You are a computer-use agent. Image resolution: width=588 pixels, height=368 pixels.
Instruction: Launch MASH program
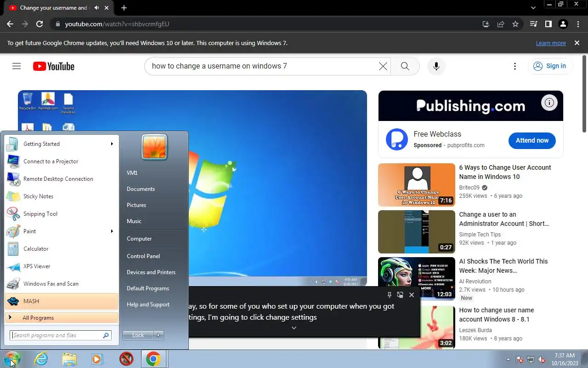[61, 301]
